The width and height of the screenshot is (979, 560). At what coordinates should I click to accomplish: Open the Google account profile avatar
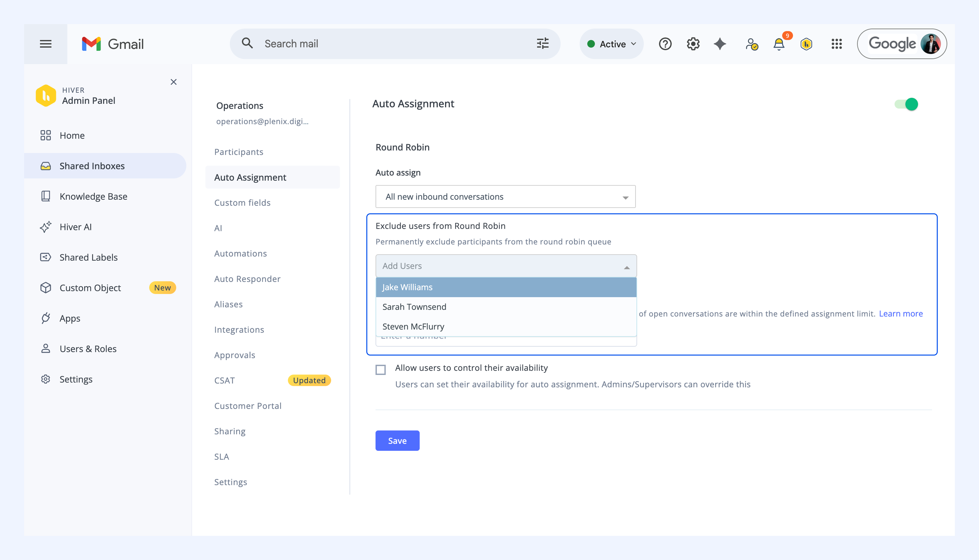coord(930,44)
